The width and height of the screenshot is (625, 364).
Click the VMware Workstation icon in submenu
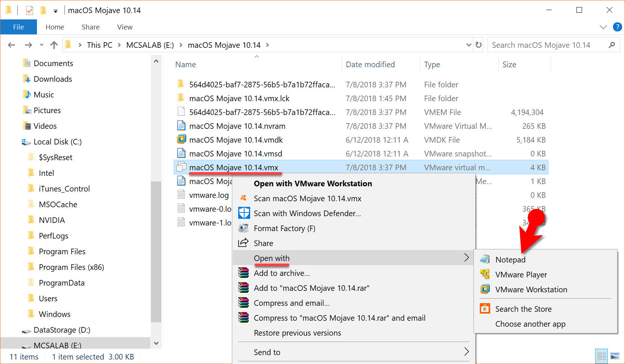[x=485, y=289]
